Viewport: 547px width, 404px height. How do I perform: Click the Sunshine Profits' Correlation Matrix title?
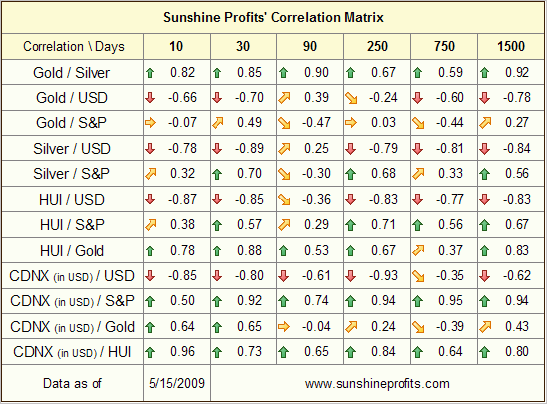tap(274, 17)
